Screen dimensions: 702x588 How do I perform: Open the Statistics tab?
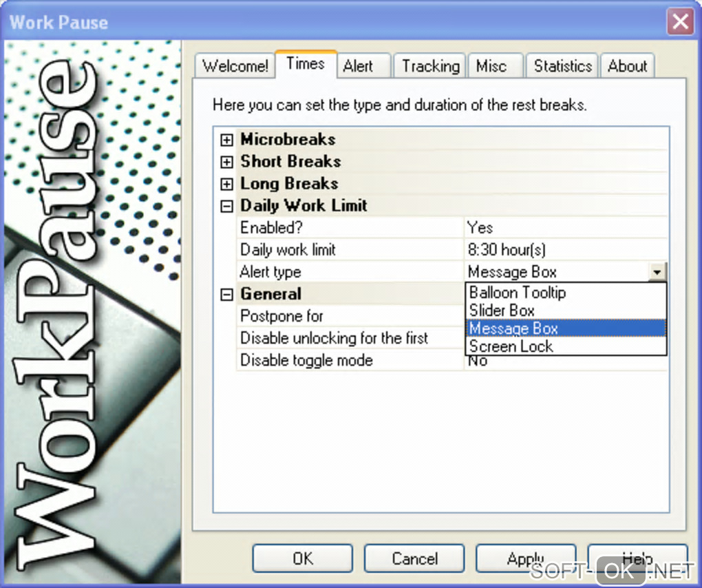click(x=562, y=66)
